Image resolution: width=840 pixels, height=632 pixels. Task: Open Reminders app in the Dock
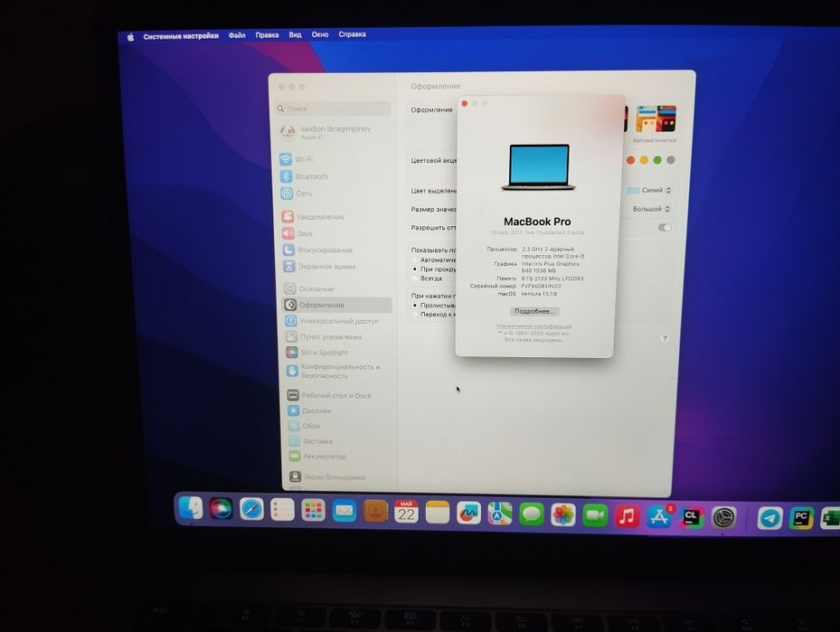click(x=282, y=510)
